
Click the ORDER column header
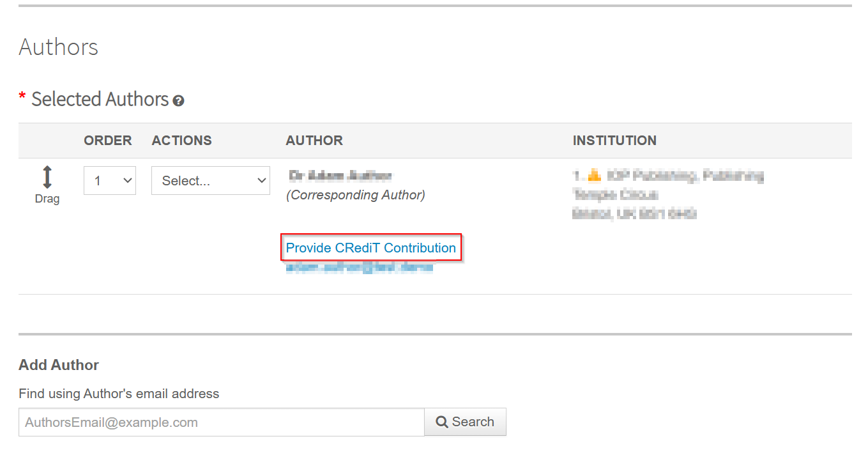click(x=108, y=141)
